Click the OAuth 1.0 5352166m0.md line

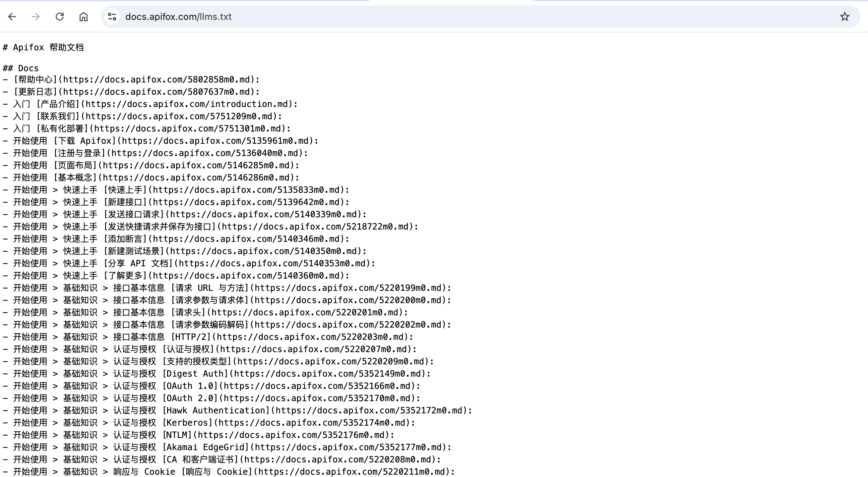[x=212, y=386]
